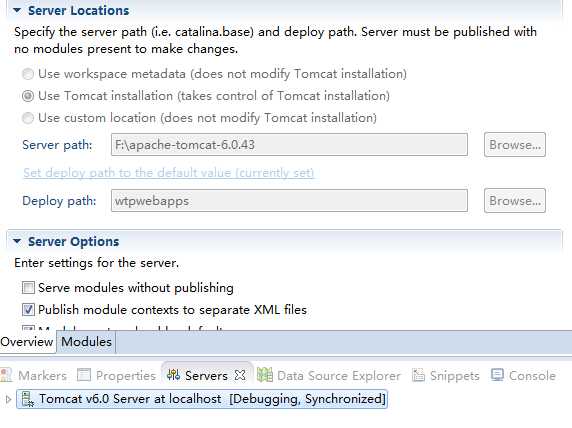This screenshot has width=572, height=428.
Task: Switch to the Overview tab
Action: (27, 342)
